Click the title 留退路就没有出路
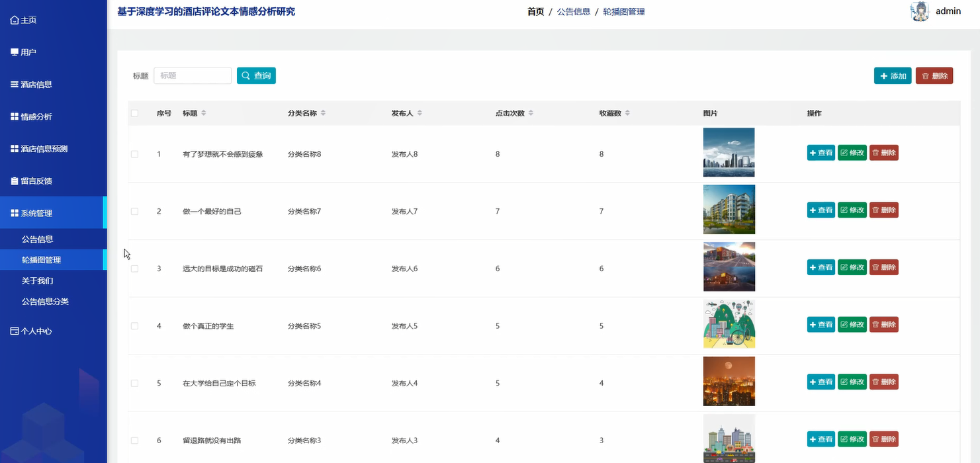Image resolution: width=980 pixels, height=463 pixels. (212, 441)
